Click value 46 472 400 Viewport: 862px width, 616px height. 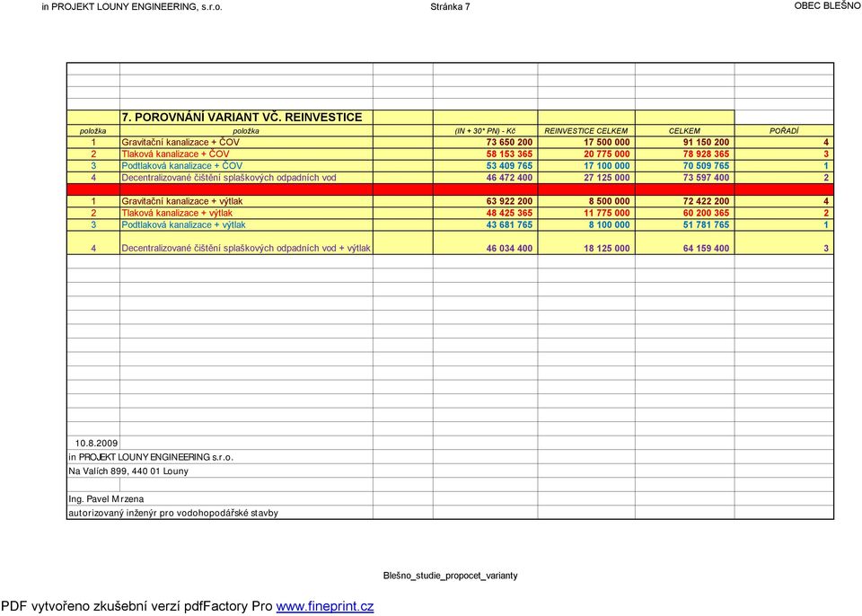tap(510, 178)
